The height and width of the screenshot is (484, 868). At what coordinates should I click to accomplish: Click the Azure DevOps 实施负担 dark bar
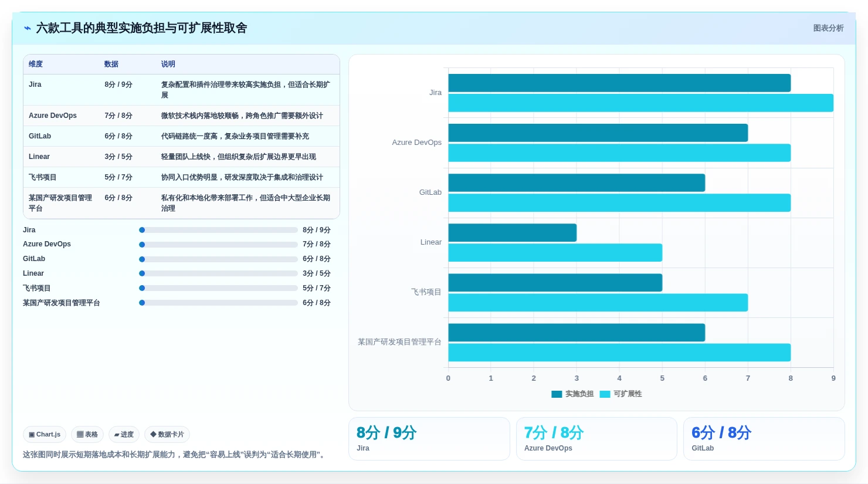598,133
